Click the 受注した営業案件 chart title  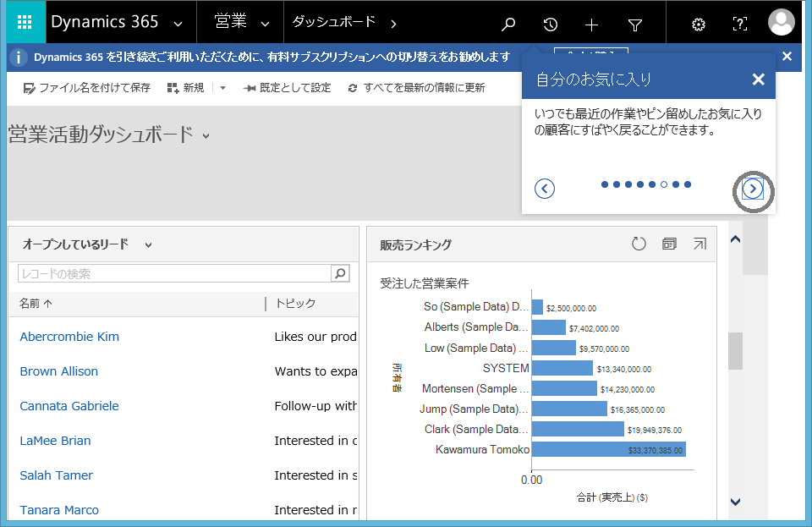(x=425, y=283)
